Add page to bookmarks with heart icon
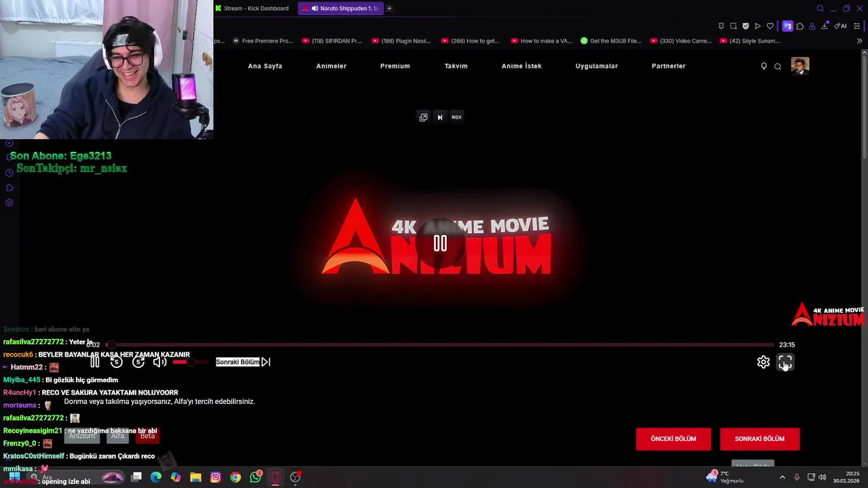Screen dimensions: 868x488 (770, 26)
